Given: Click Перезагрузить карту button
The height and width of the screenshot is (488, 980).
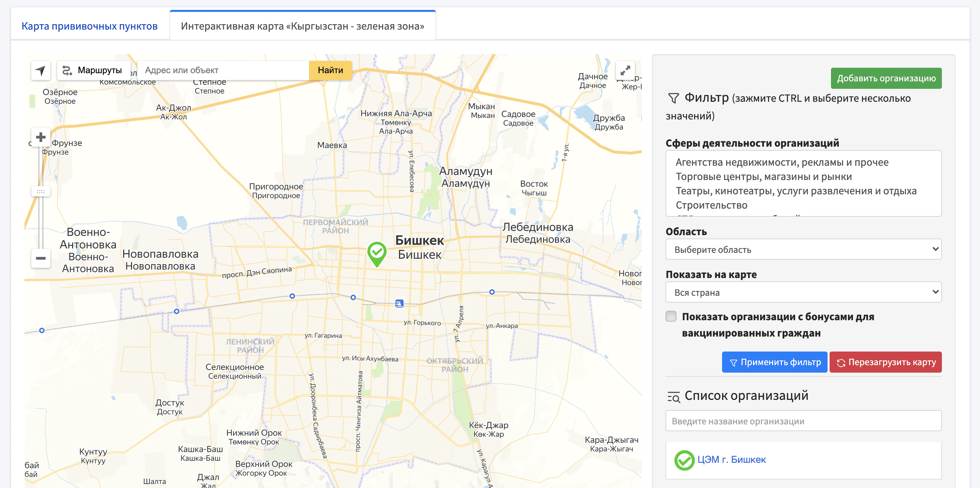Looking at the screenshot, I should click(x=885, y=362).
